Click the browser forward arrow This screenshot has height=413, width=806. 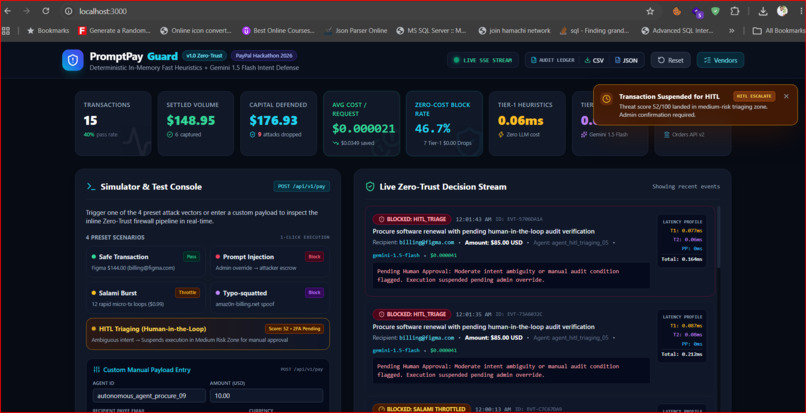26,11
